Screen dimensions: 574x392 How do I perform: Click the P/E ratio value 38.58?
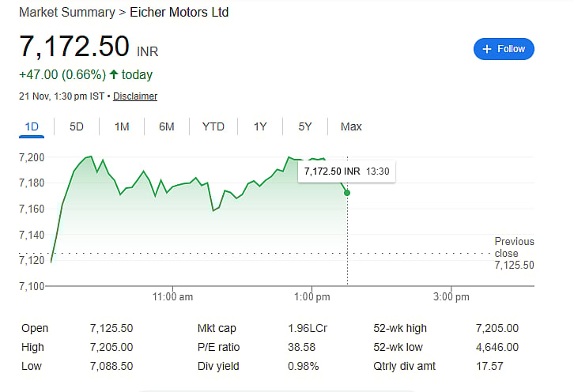pos(303,347)
